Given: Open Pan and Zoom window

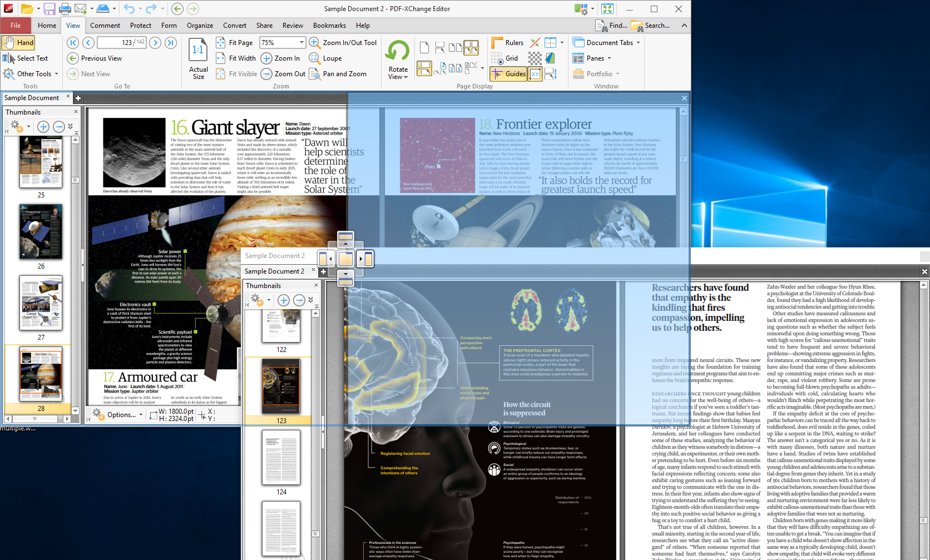Looking at the screenshot, I should (x=338, y=73).
